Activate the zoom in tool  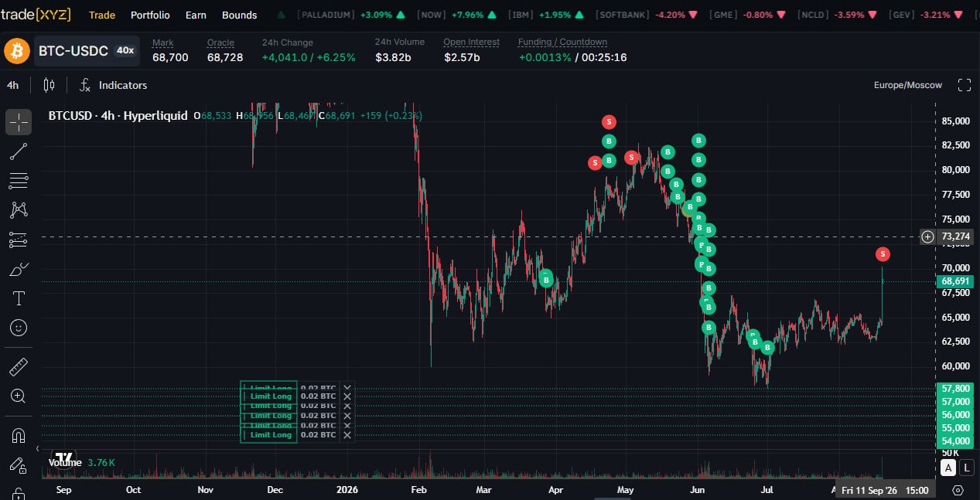pos(19,396)
